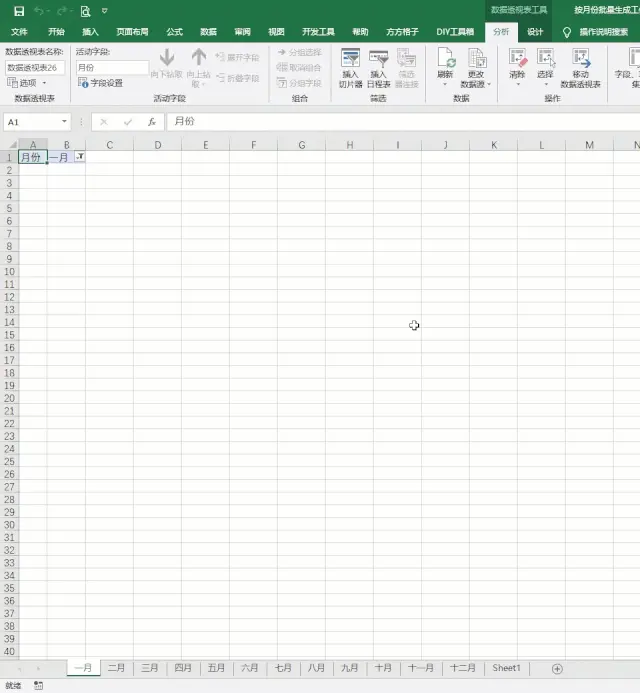Image resolution: width=640 pixels, height=693 pixels.
Task: Switch to the 方方格子 ribbon tab
Action: [x=402, y=32]
